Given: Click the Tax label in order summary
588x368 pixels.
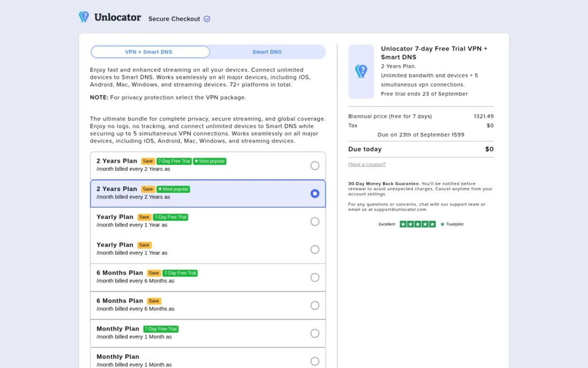Looking at the screenshot, I should (x=353, y=125).
